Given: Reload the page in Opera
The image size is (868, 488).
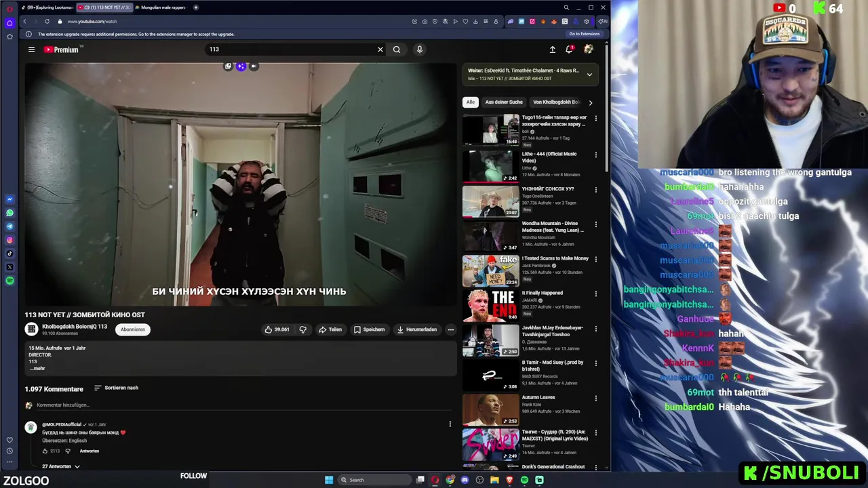Looking at the screenshot, I should (x=47, y=21).
